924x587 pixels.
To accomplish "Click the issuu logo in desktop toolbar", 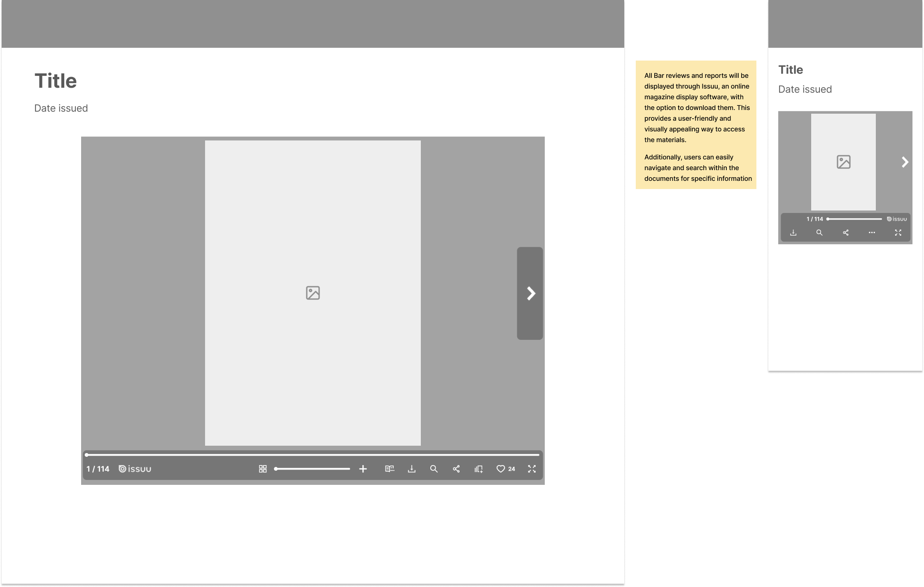I will click(x=135, y=469).
